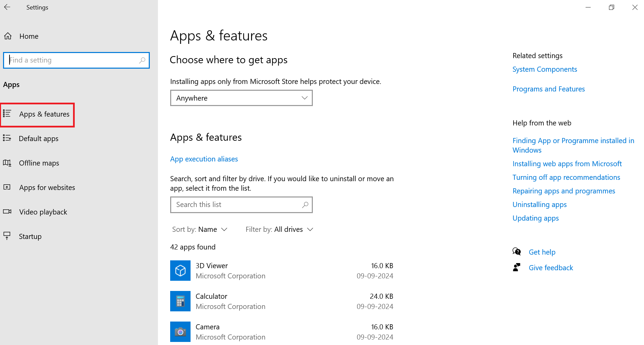Screen dimensions: 644x345
Task: Go to Offline maps section
Action: (39, 163)
